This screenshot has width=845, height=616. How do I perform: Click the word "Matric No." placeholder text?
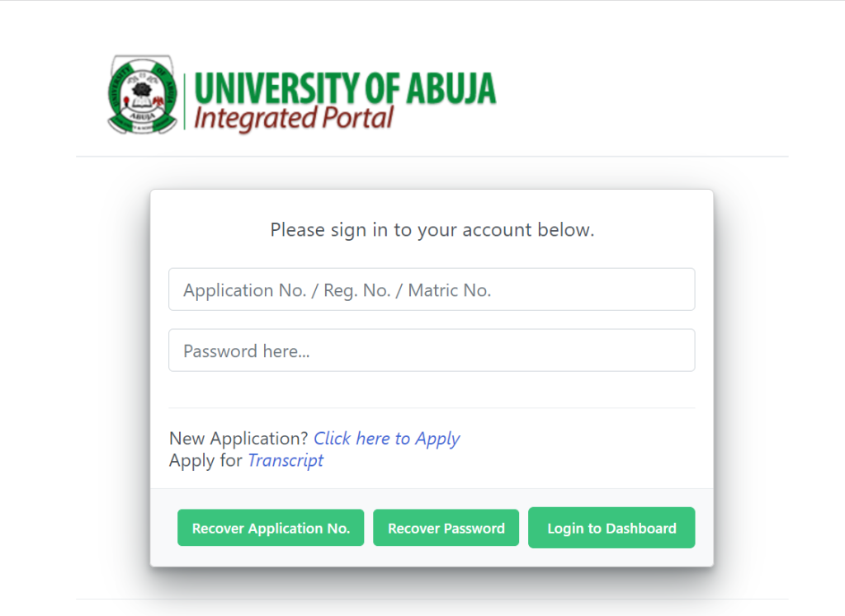[450, 290]
